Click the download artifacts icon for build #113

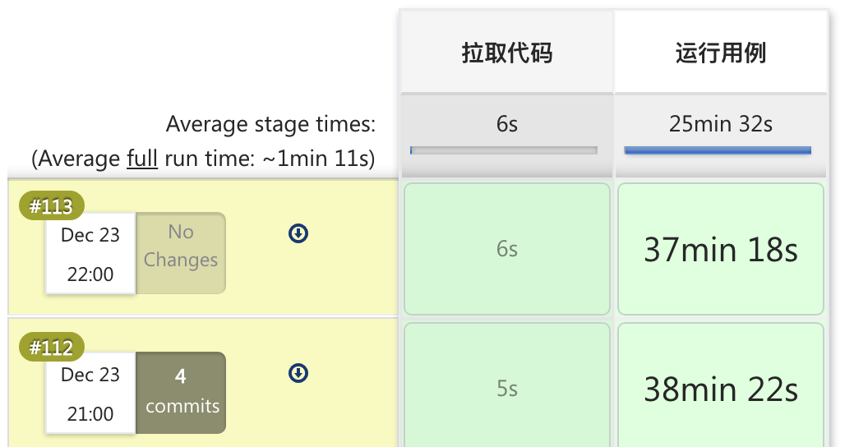coord(298,233)
